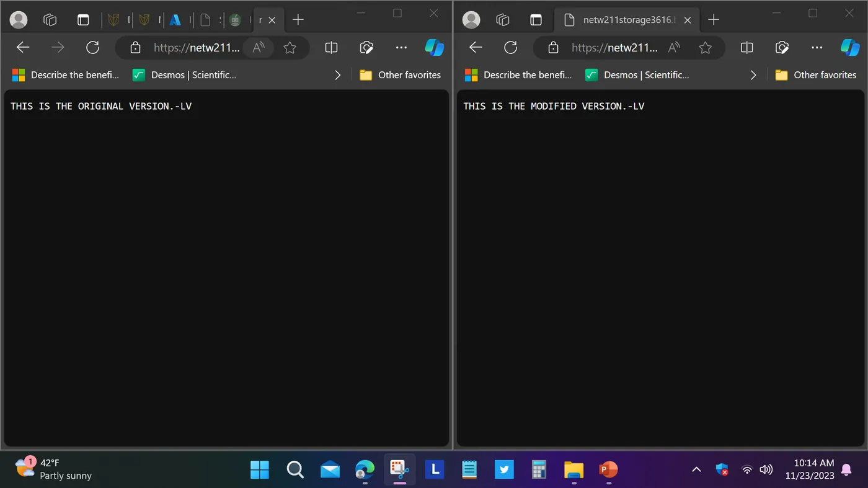Show hidden system tray icons
Viewport: 868px width, 488px height.
point(696,470)
